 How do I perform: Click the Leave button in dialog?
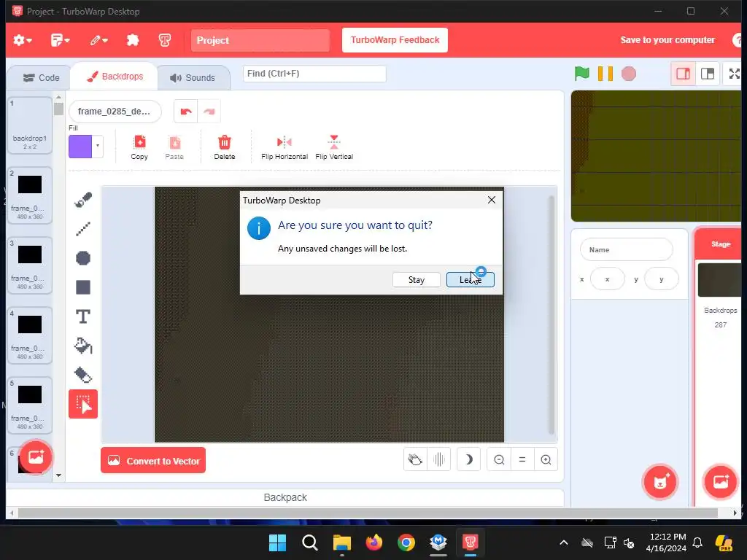click(x=471, y=280)
